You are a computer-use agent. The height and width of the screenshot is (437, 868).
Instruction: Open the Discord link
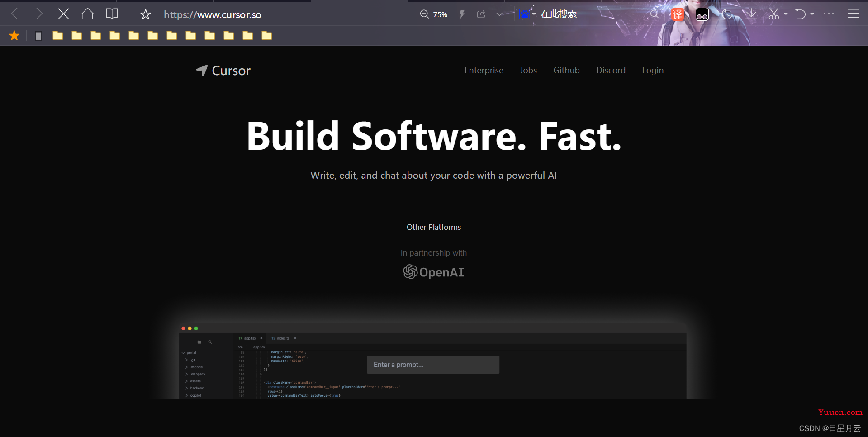click(611, 70)
